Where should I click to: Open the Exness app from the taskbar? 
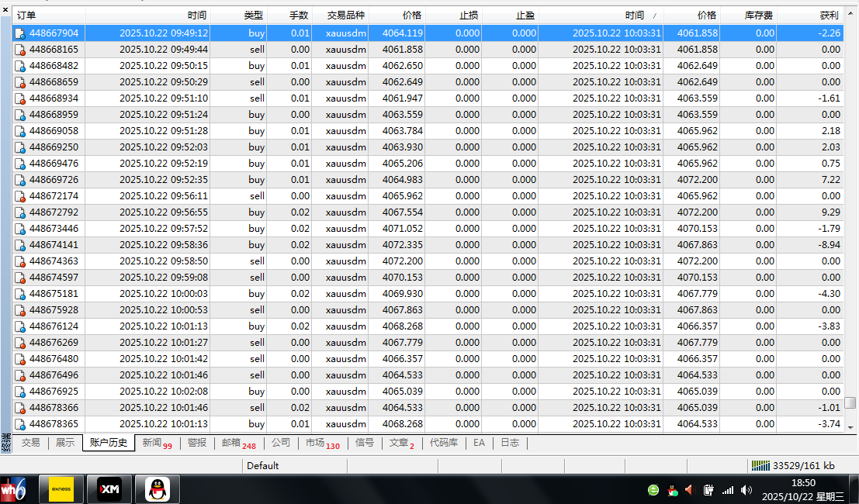(x=61, y=488)
